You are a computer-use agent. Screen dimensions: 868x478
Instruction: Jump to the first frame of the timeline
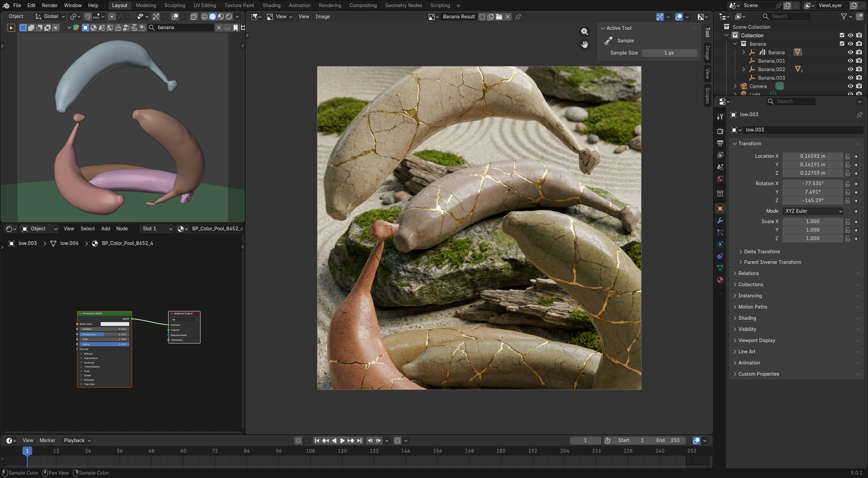[317, 440]
